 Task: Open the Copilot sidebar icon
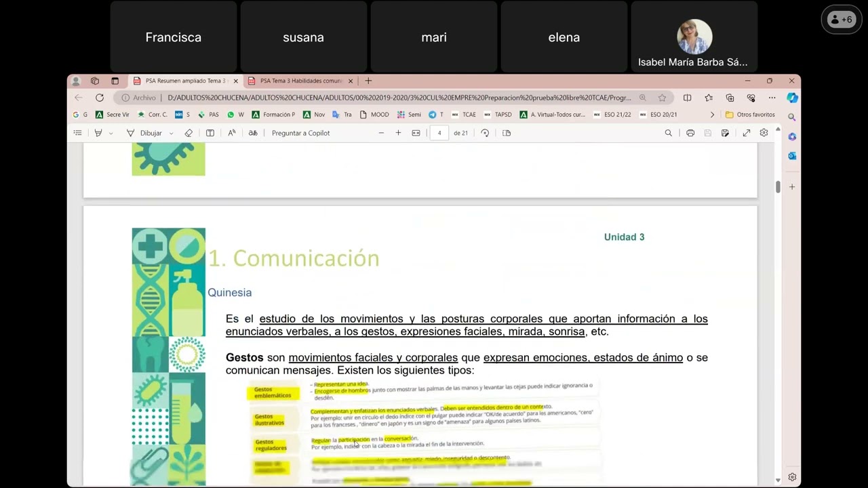coord(792,98)
